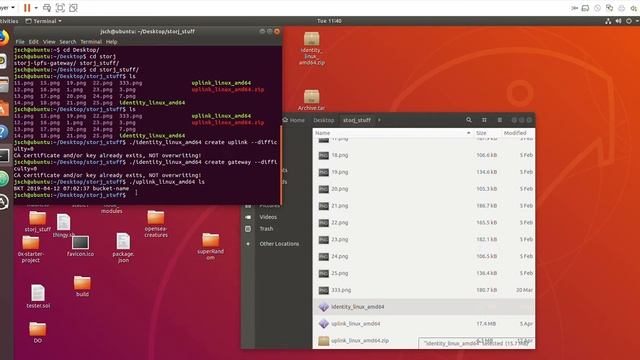This screenshot has height=360, width=640.
Task: Click the storj_stuff path bar button
Action: point(357,120)
